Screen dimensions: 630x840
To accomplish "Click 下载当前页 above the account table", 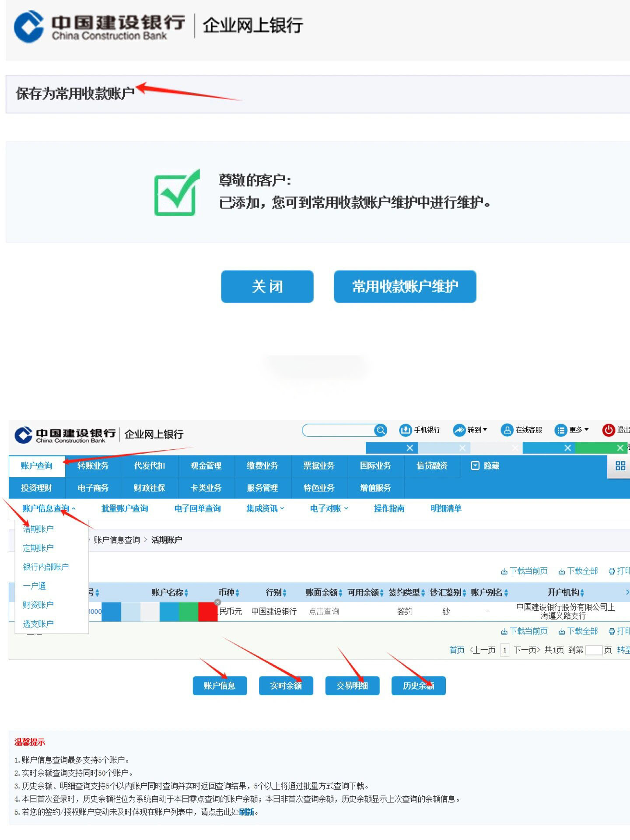I will (x=524, y=571).
